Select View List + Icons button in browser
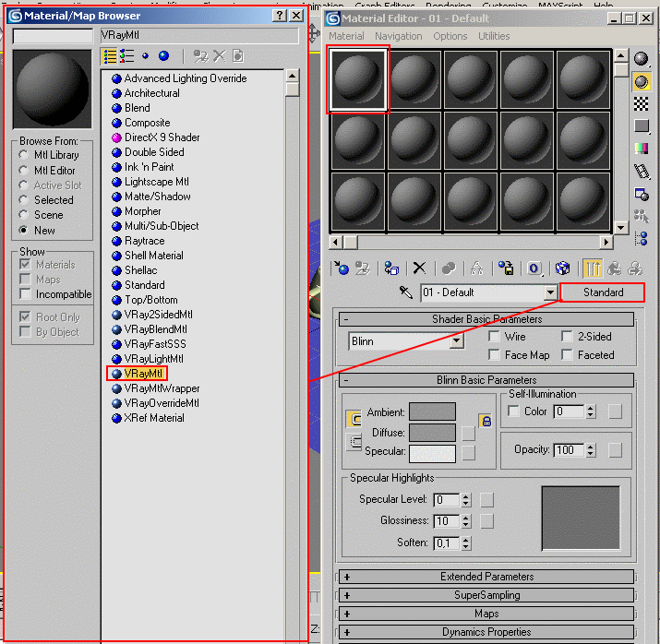Viewport: 660px width, 644px height. (x=126, y=56)
